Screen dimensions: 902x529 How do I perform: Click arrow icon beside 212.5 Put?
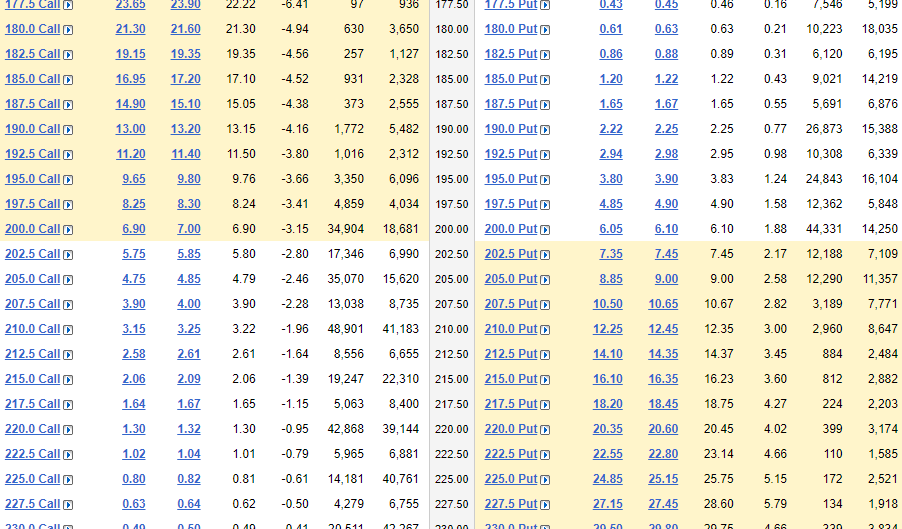pyautogui.click(x=545, y=355)
